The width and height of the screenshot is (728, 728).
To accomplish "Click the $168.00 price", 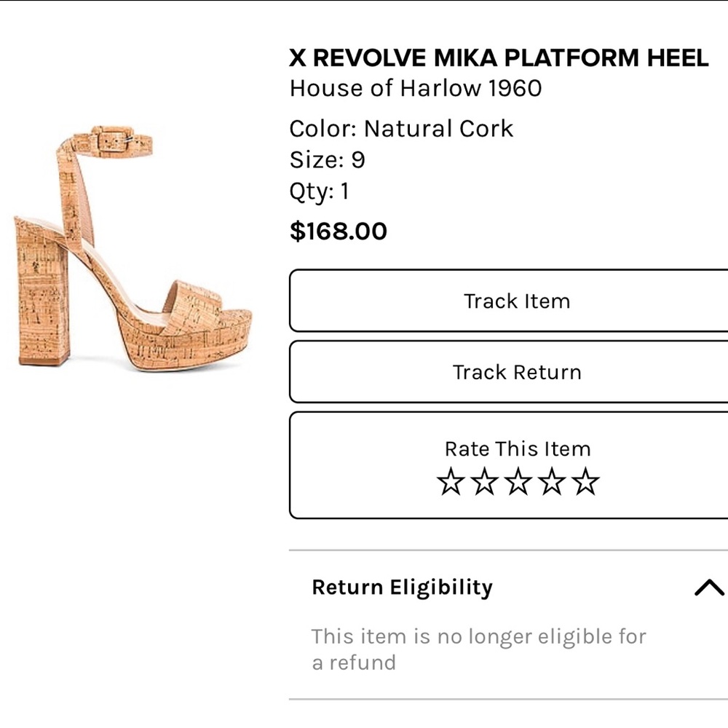I will pyautogui.click(x=338, y=231).
